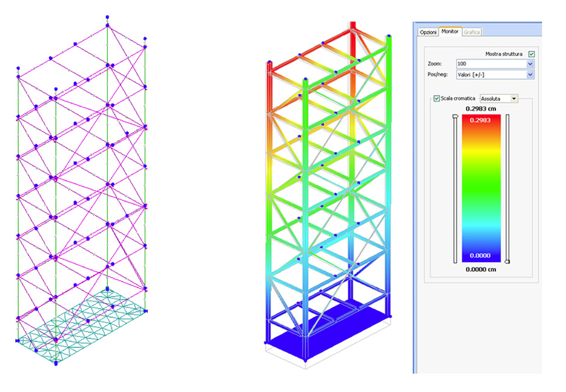Disable the Scala cromatica checkbox
Viewport: 566px width, 392px height.
pyautogui.click(x=437, y=98)
